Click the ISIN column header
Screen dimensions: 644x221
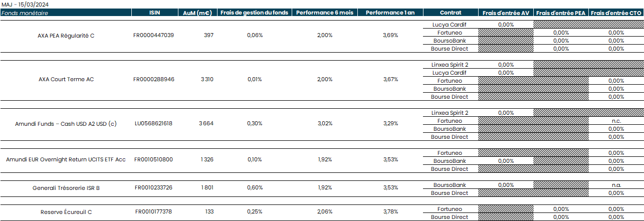point(154,13)
